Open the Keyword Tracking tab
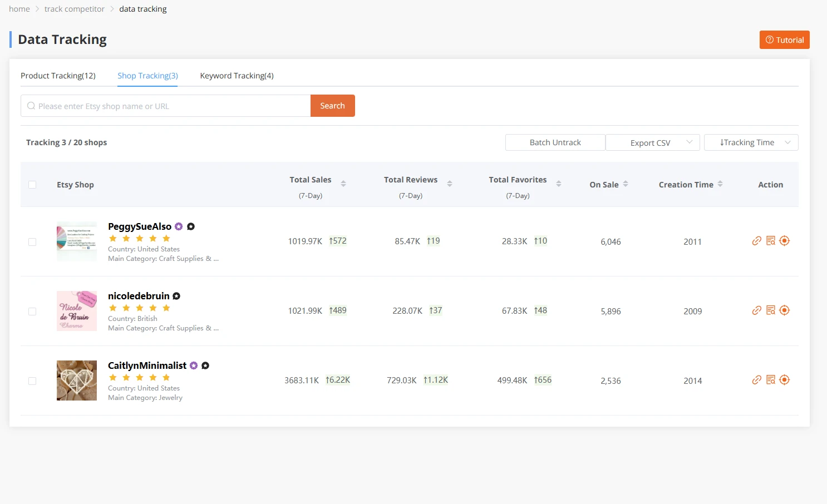 pyautogui.click(x=237, y=76)
